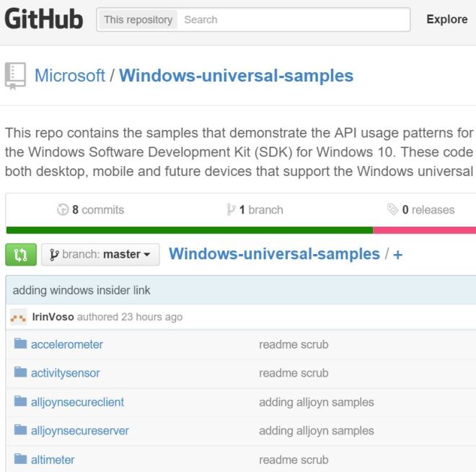The image size is (476, 472).
Task: Click the IrinVoso avatar image
Action: pyautogui.click(x=19, y=317)
